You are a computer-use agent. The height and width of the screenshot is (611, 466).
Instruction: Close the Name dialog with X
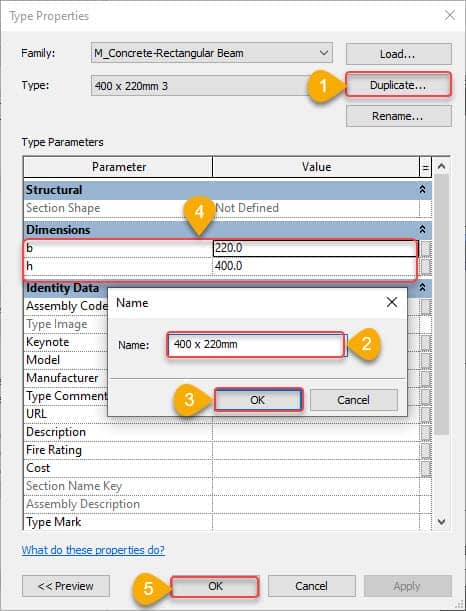coord(392,302)
